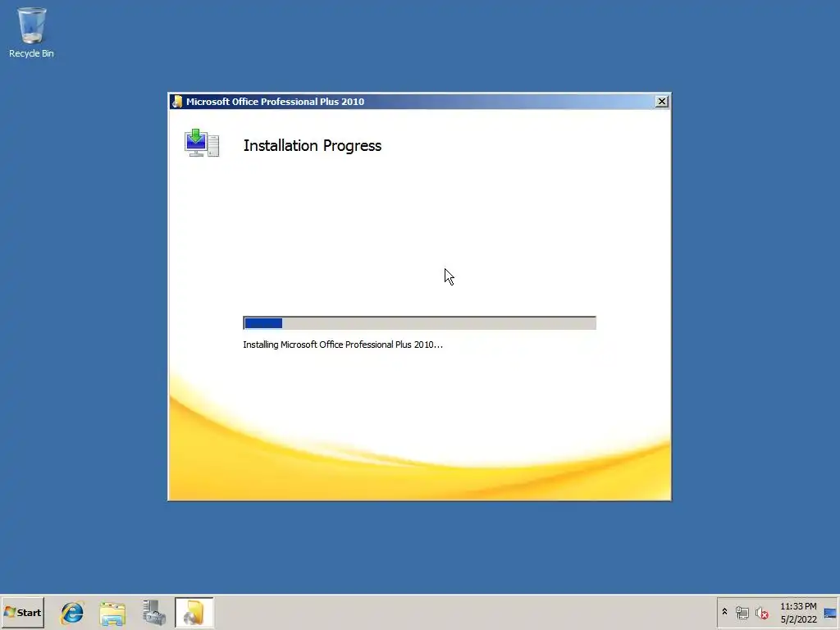Select the "Installation Progress" heading text

(313, 146)
